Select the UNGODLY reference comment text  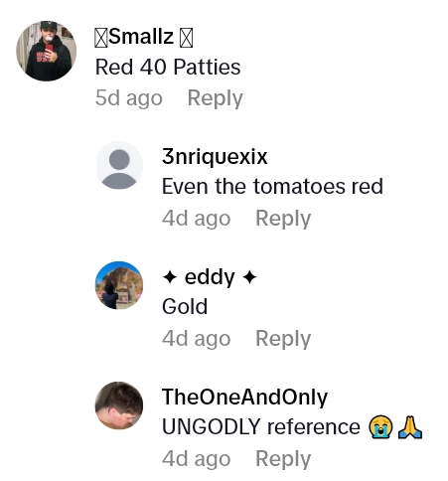[x=261, y=426]
